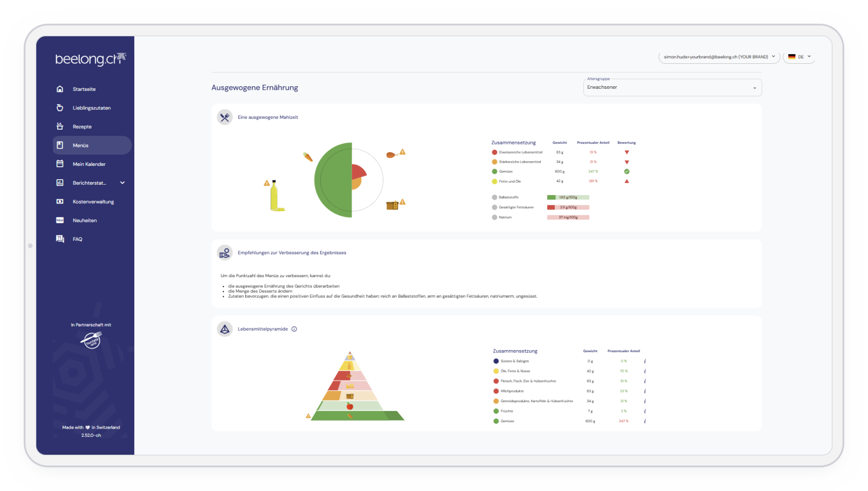Viewport: 868px width, 491px height.
Task: Click the yellow Fette und Öle color dot
Action: 495,181
